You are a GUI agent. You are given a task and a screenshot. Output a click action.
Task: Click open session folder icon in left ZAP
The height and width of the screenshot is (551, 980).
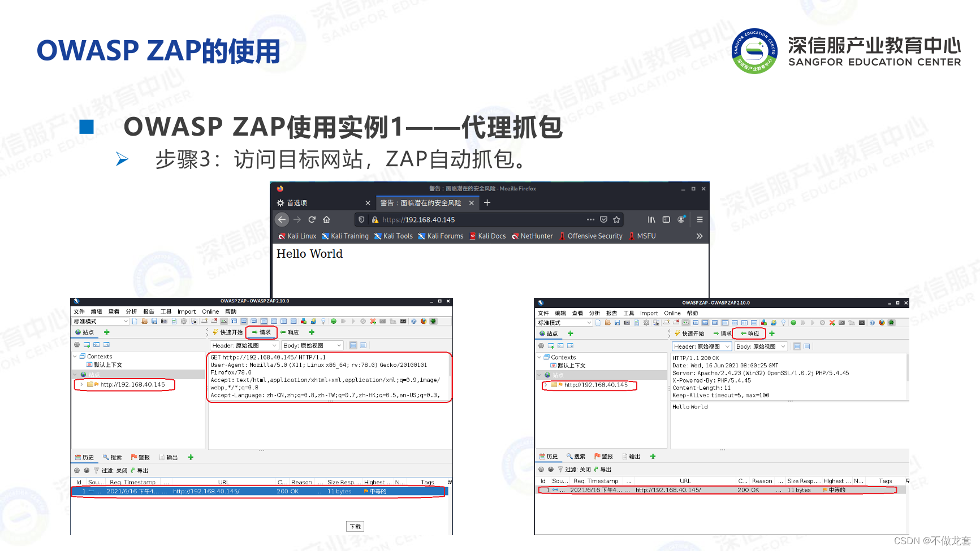144,321
